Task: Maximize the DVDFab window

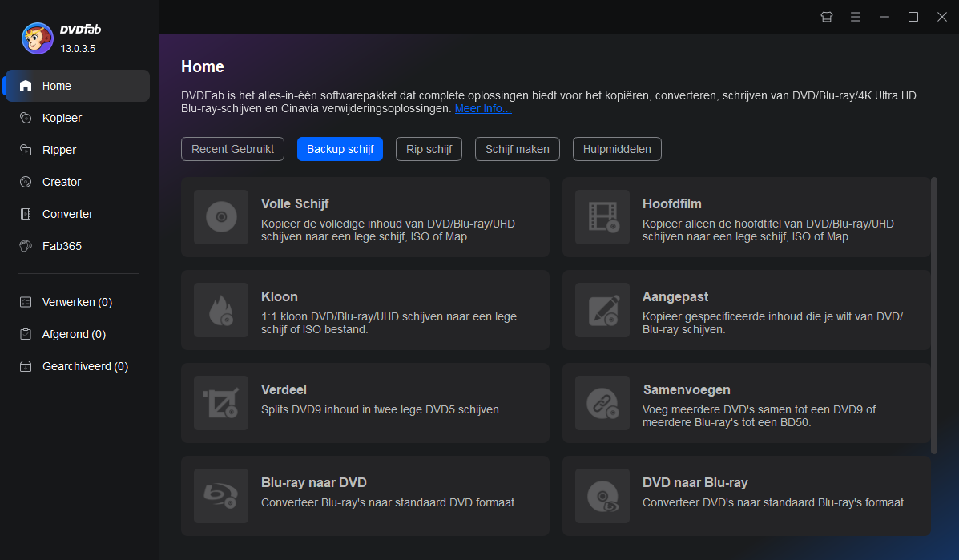Action: pyautogui.click(x=913, y=17)
